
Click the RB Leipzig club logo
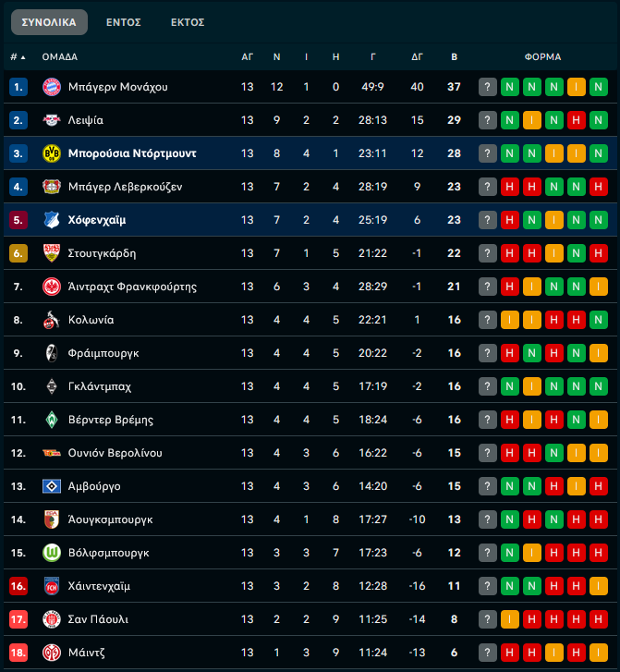pos(51,120)
